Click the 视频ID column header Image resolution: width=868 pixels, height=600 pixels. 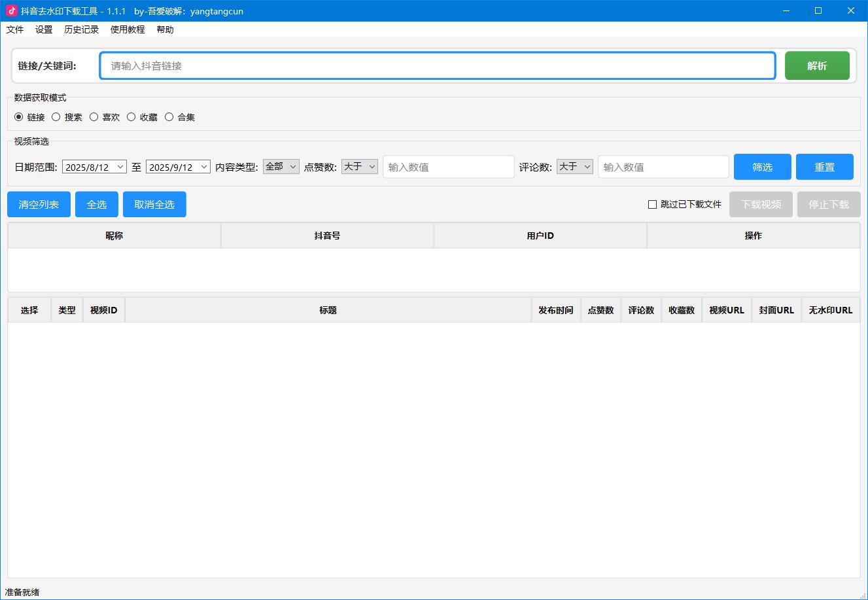pyautogui.click(x=104, y=310)
